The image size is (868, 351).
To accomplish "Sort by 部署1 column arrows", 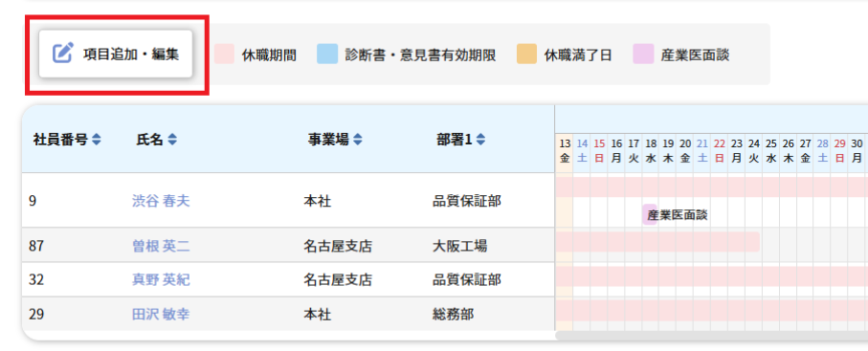I will 480,140.
